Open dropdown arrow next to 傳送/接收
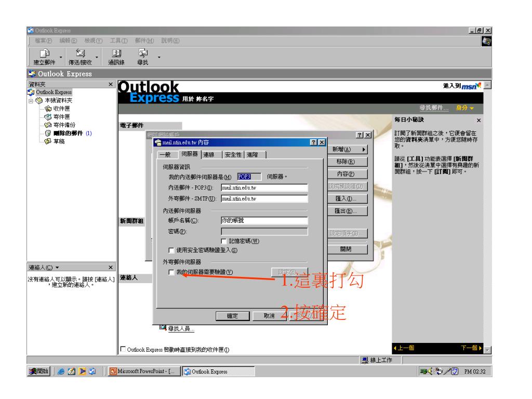532x399 pixels. click(x=97, y=57)
